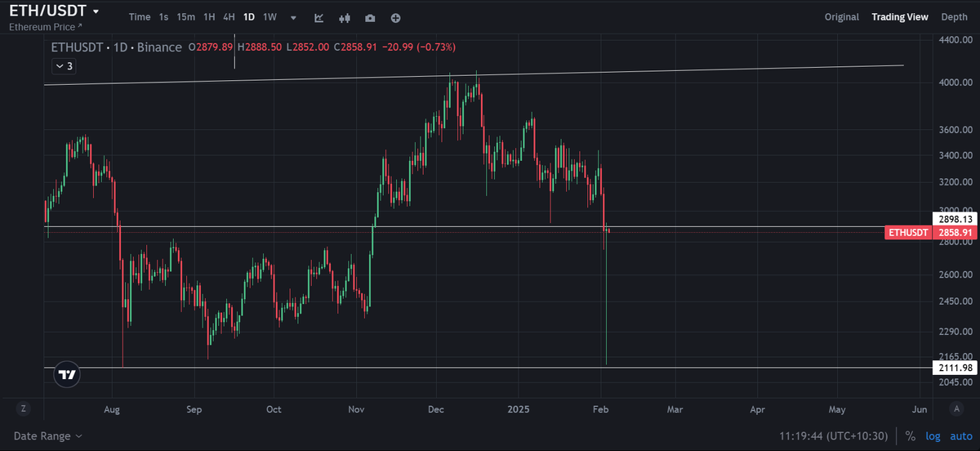Viewport: 980px width, 451px height.
Task: Open the technical indicators icon
Action: pyautogui.click(x=319, y=18)
